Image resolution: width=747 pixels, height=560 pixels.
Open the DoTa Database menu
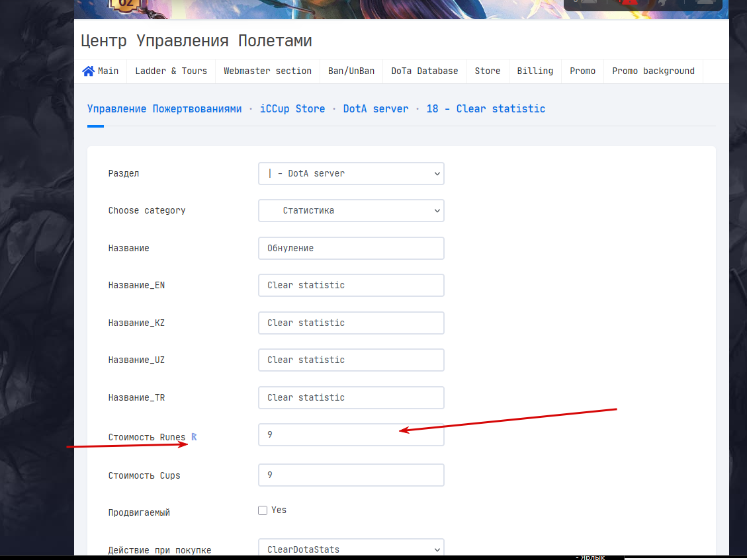pyautogui.click(x=425, y=71)
